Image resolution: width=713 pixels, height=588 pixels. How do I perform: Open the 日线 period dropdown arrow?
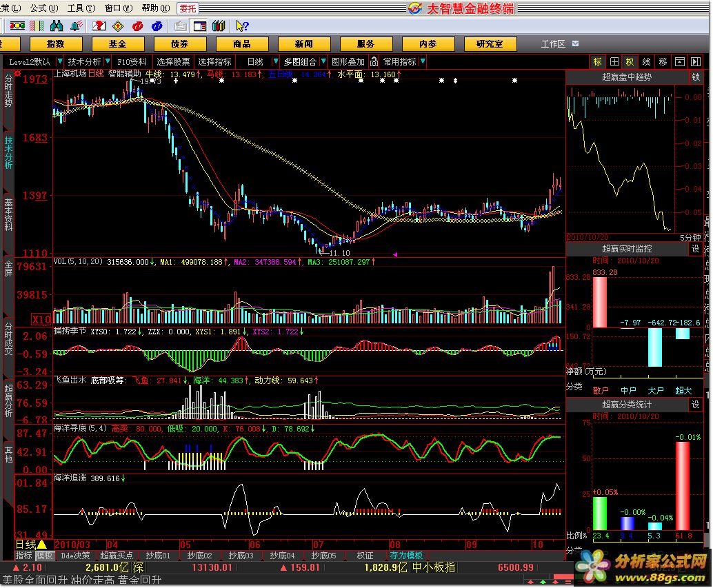click(276, 61)
